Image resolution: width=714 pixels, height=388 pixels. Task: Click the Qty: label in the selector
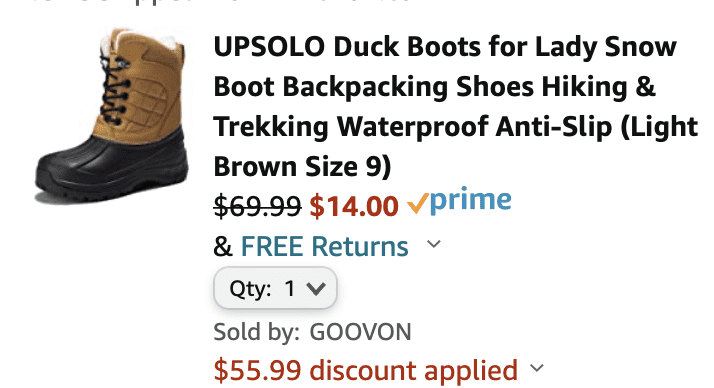point(250,289)
